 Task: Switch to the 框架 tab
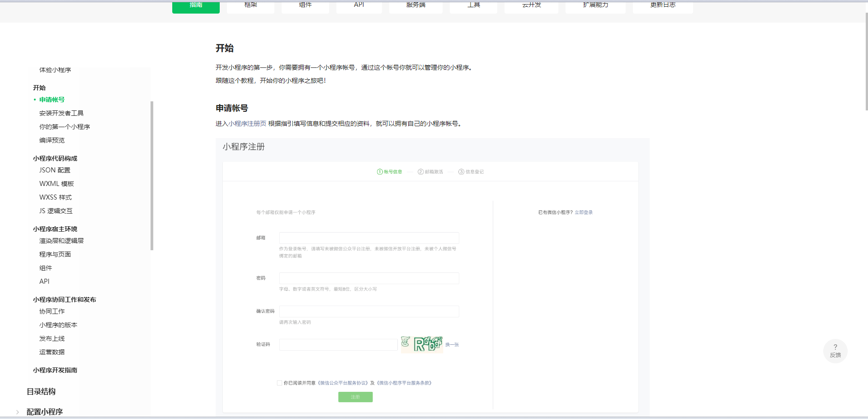250,5
